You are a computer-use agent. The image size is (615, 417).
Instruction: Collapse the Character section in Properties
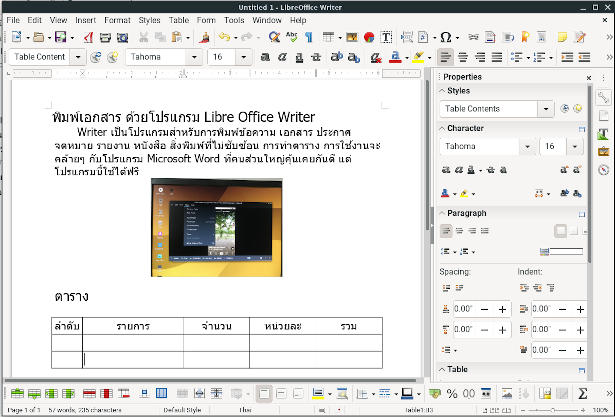point(442,128)
